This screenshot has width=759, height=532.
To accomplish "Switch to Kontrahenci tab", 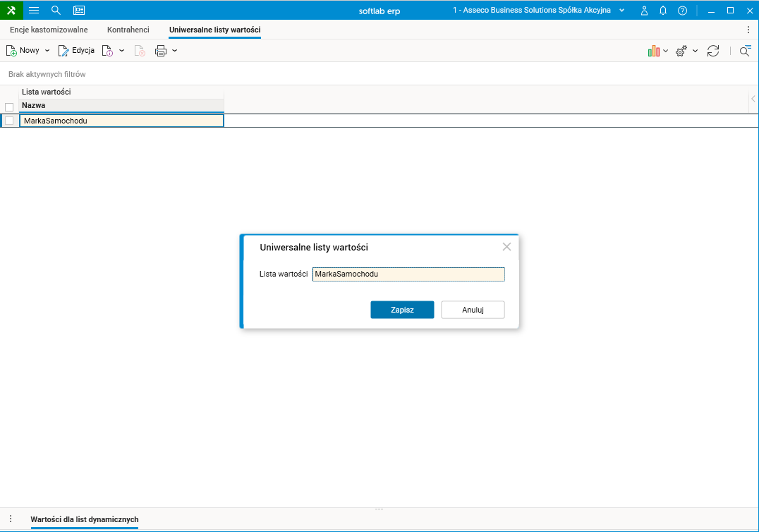I will [128, 30].
